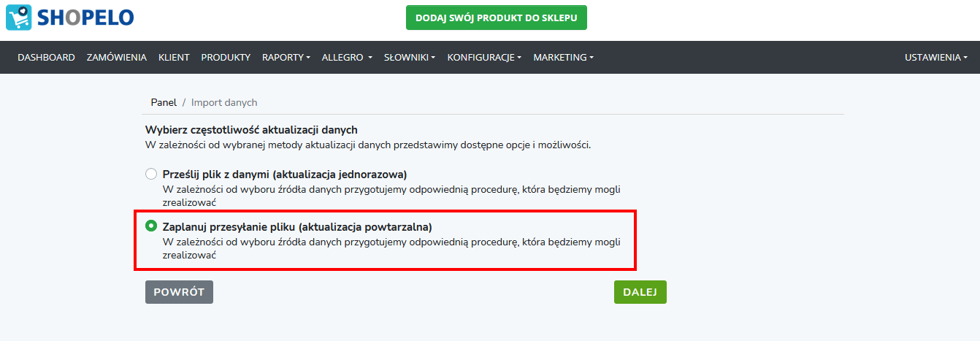Open the MARKETING dropdown menu
The width and height of the screenshot is (980, 341).
[x=563, y=57]
